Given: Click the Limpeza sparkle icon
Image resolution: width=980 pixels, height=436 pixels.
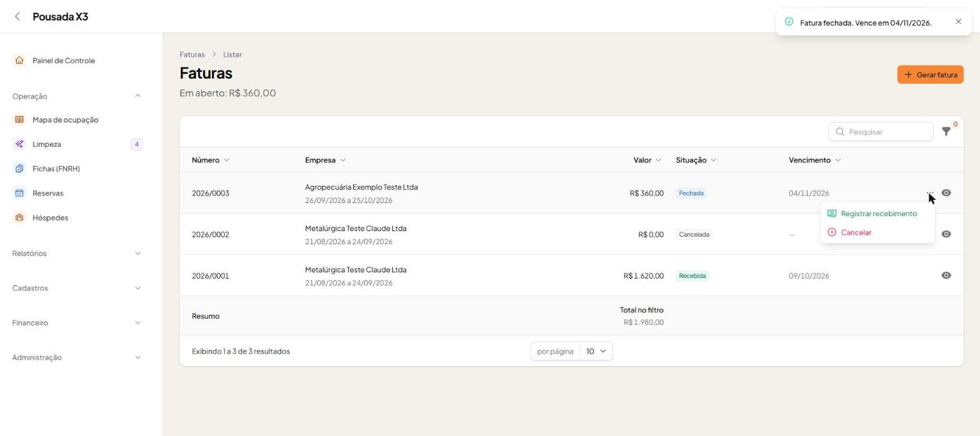Looking at the screenshot, I should [x=19, y=144].
